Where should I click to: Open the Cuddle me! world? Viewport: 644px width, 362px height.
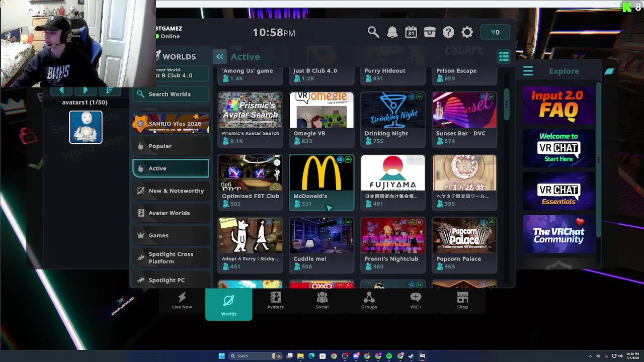tap(321, 245)
